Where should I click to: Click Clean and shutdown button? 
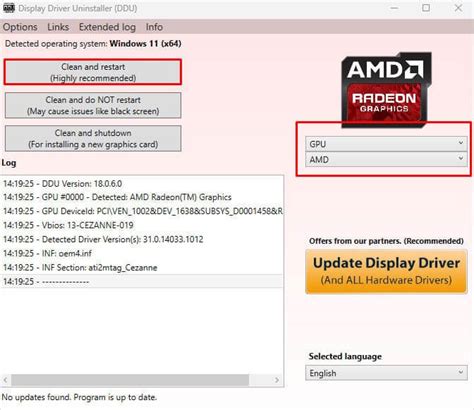pyautogui.click(x=93, y=138)
